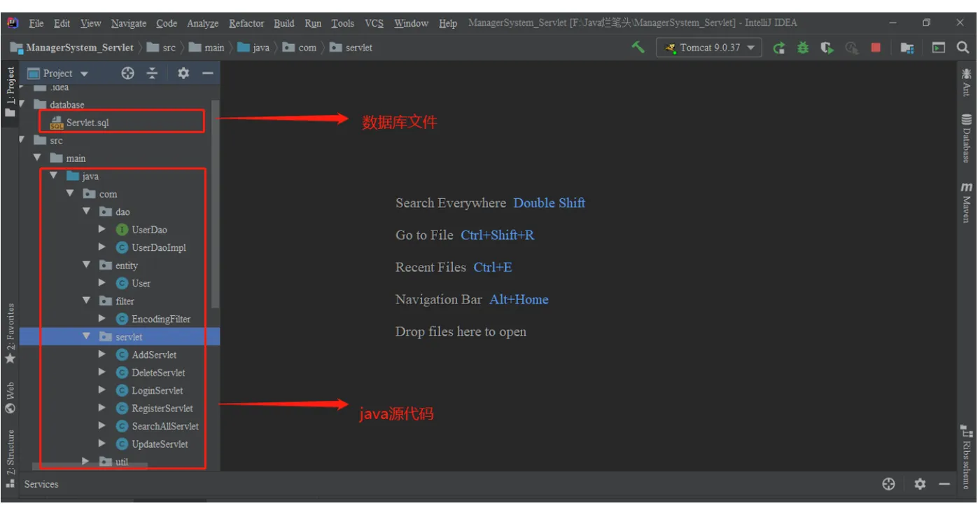Click the Tomcat icon in run configuration box
This screenshot has height=508, width=980.
point(671,48)
